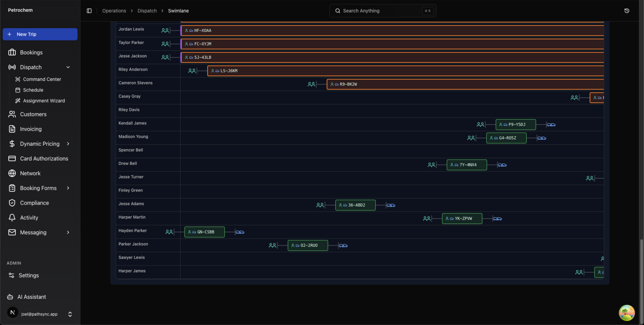Click Operations breadcrumb link
The image size is (644, 325).
coord(114,11)
